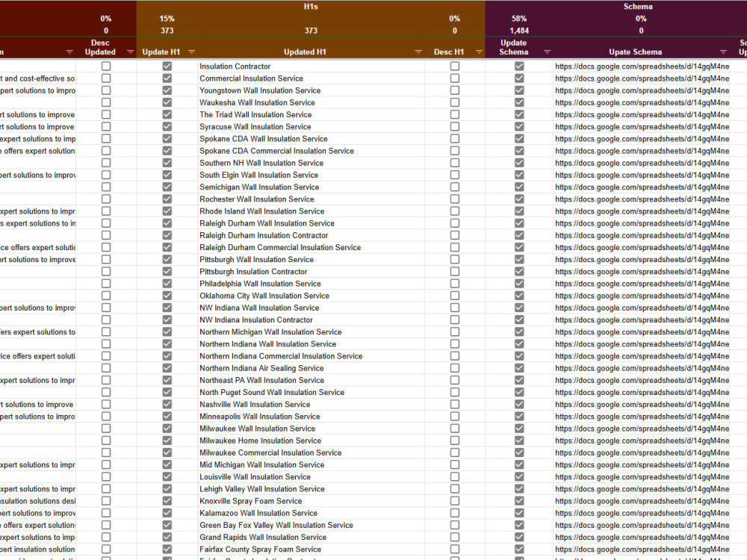The width and height of the screenshot is (747, 560).
Task: Uncheck Update Schema for Nashville Wall Insulation Service
Action: pyautogui.click(x=519, y=404)
